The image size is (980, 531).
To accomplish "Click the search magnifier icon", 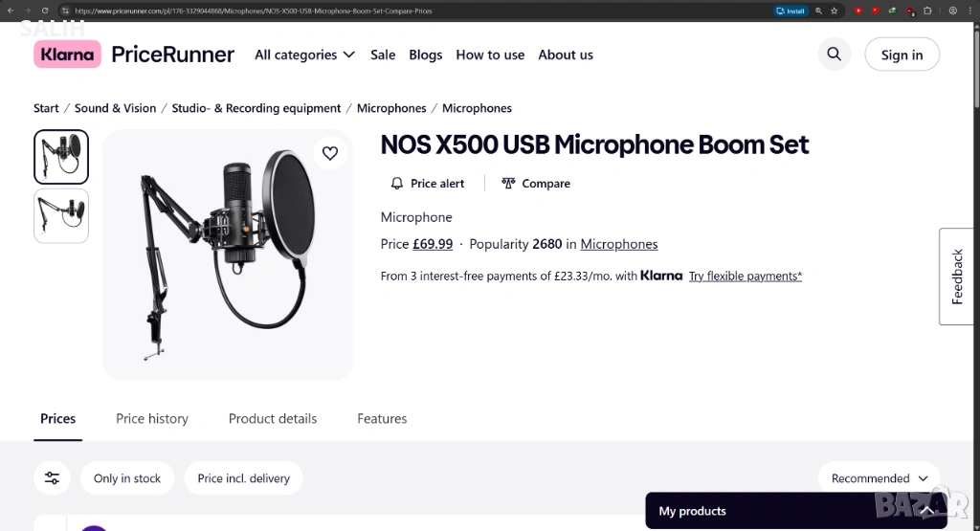I will 835,55.
